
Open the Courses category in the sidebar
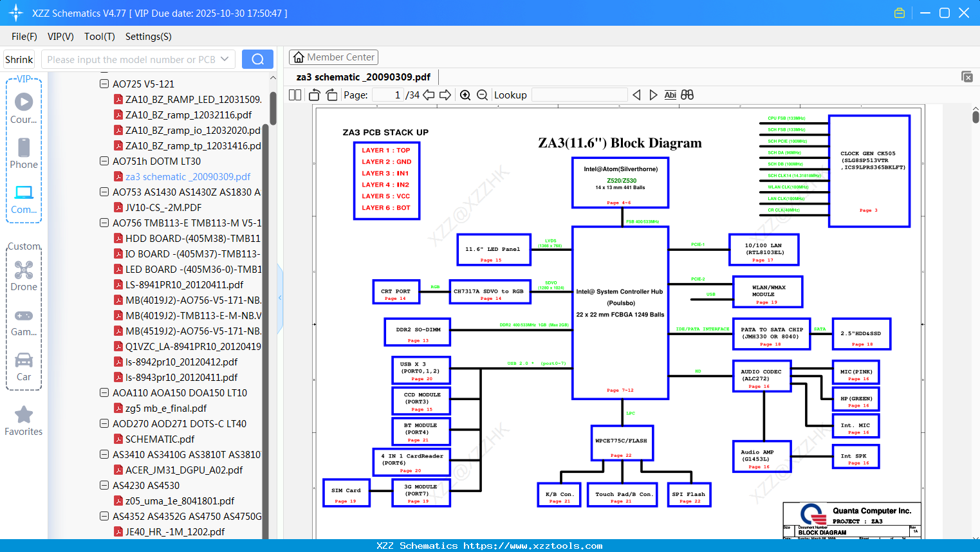(24, 108)
